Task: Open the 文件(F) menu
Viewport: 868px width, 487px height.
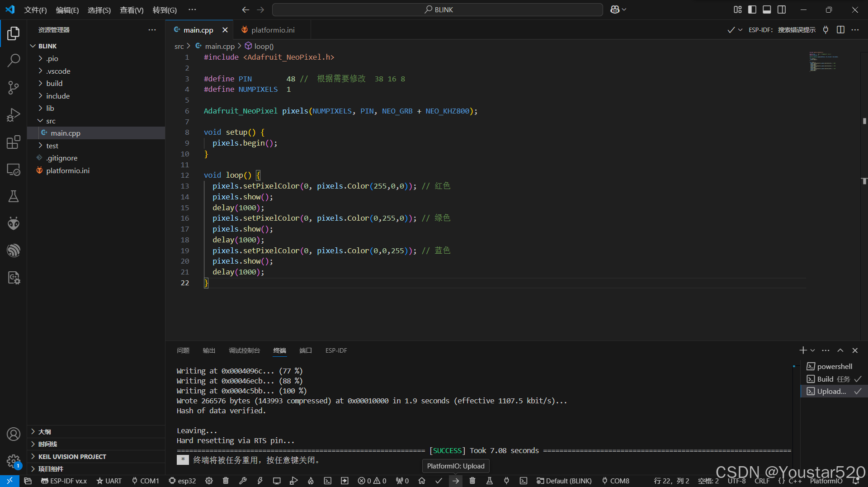Action: click(35, 10)
